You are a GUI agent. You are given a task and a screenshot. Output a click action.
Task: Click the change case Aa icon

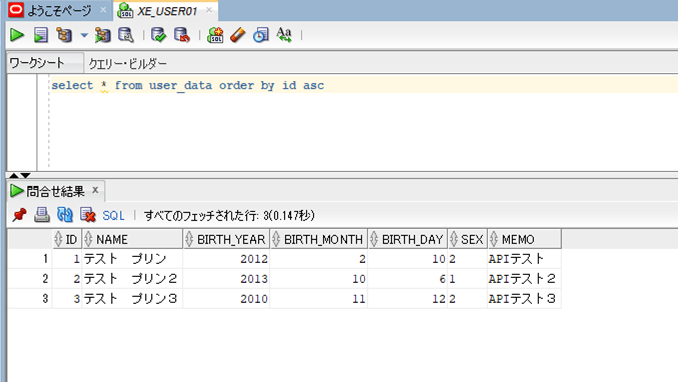(x=284, y=35)
